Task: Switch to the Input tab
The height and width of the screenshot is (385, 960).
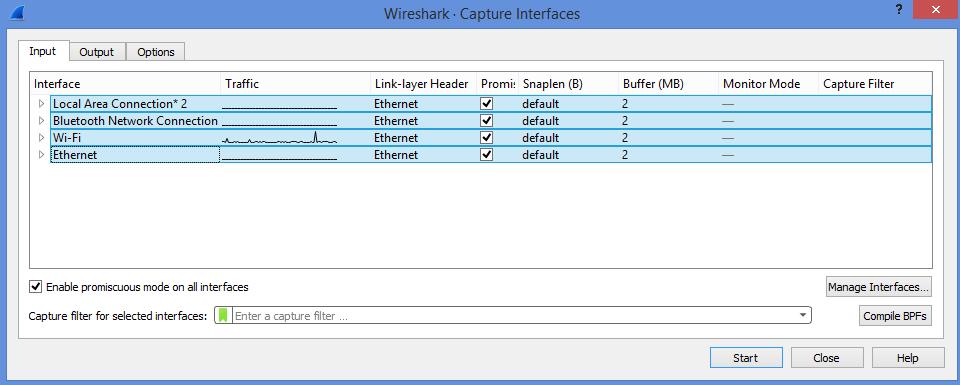Action: 43,51
